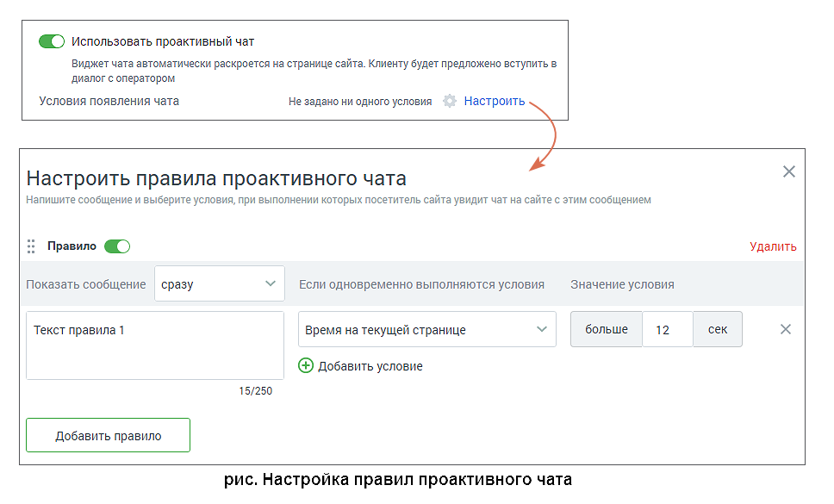
Task: Close the proactive chat rules dialog
Action: pyautogui.click(x=789, y=171)
